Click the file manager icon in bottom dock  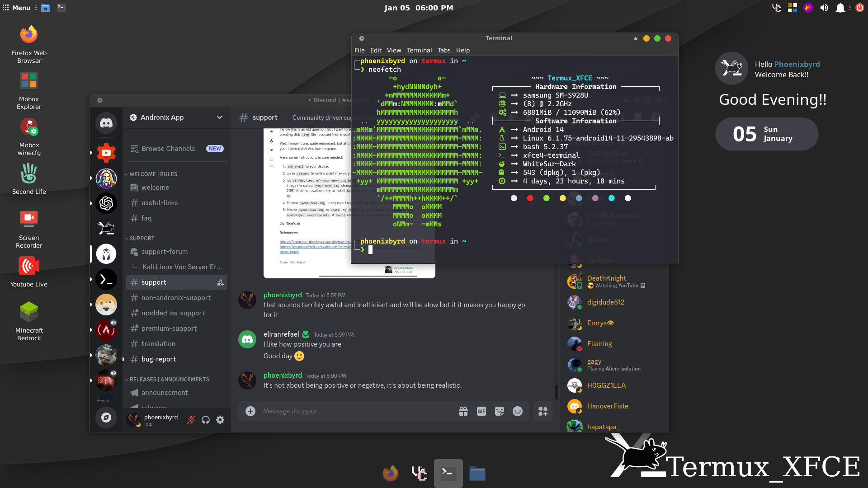coord(477,474)
